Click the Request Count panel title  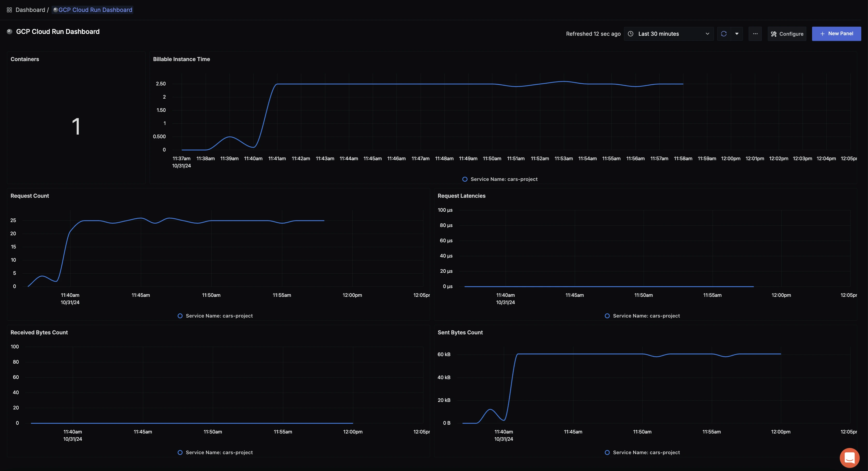point(30,196)
